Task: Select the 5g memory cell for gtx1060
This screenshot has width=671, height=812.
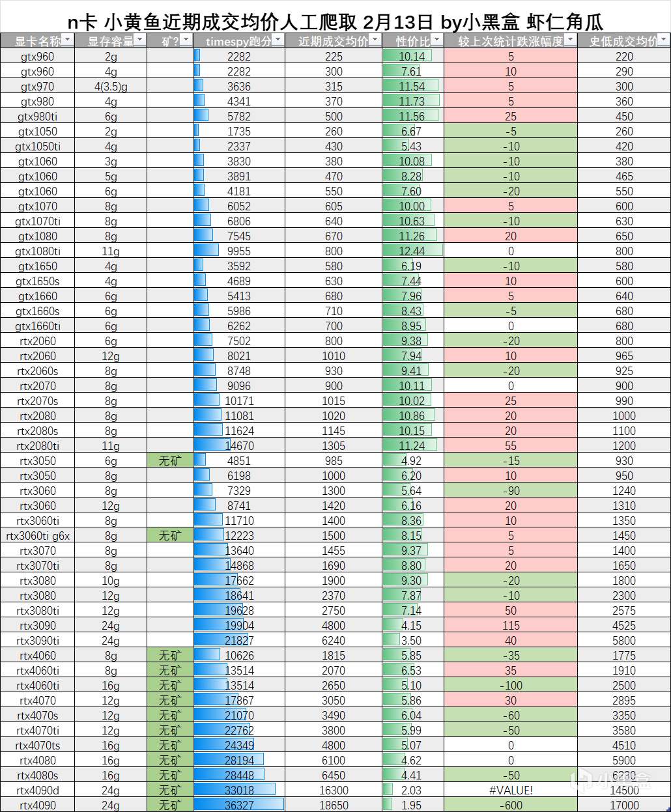Action: point(111,176)
